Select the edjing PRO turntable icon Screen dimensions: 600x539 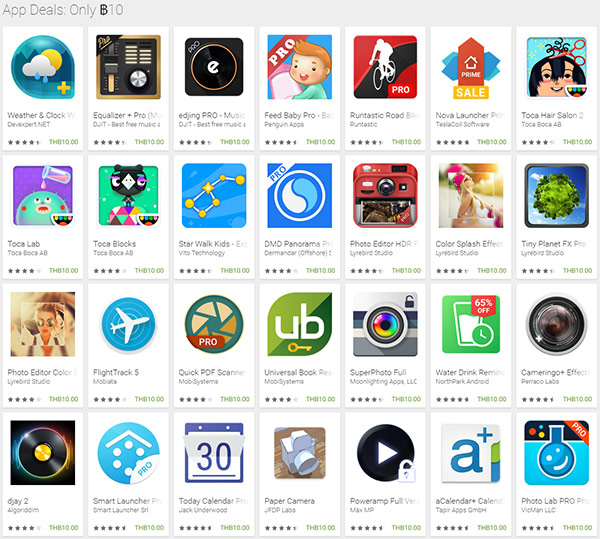[214, 67]
